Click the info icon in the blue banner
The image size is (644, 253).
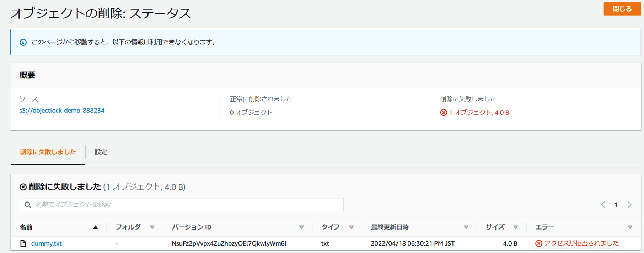(x=23, y=42)
